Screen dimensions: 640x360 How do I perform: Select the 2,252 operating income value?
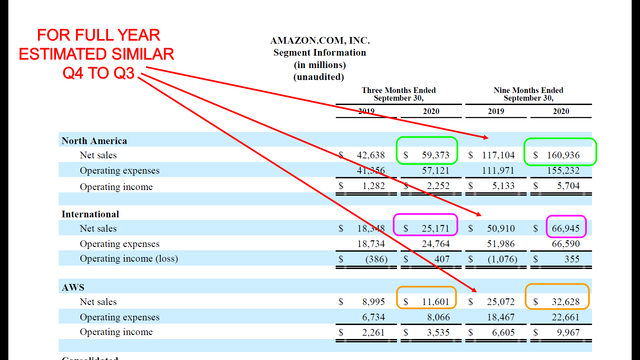click(438, 186)
